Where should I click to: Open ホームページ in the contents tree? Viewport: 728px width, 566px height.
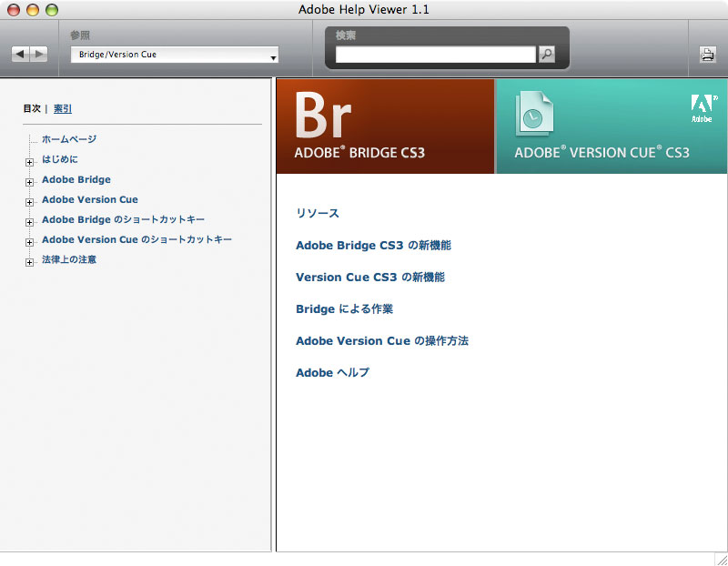(69, 139)
